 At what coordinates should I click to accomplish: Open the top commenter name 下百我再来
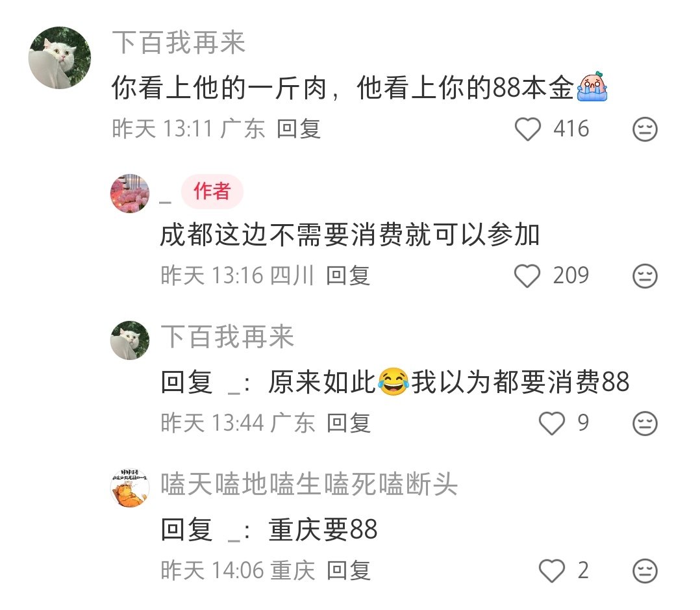(179, 42)
